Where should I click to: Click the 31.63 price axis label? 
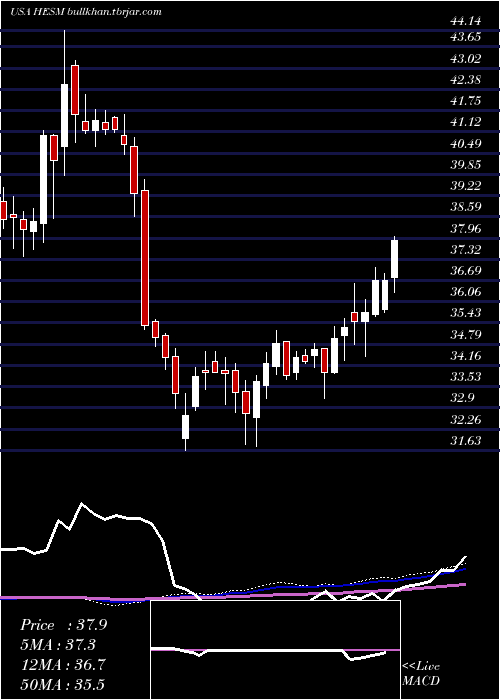click(466, 441)
